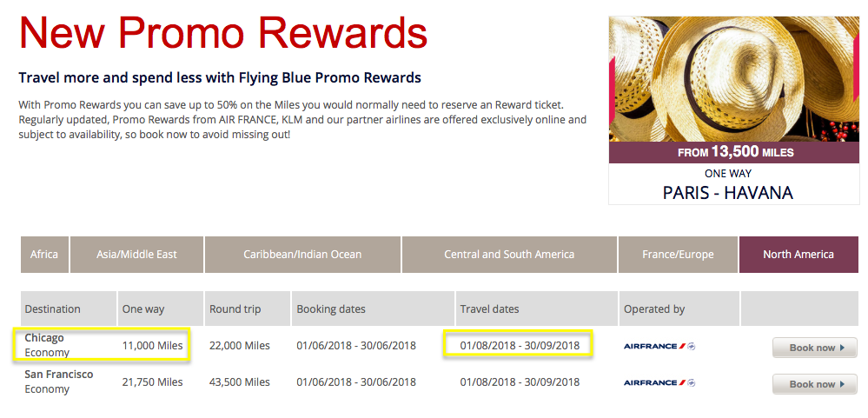Open the Caribbean/Indian Ocean tab
The width and height of the screenshot is (868, 418).
pos(302,255)
